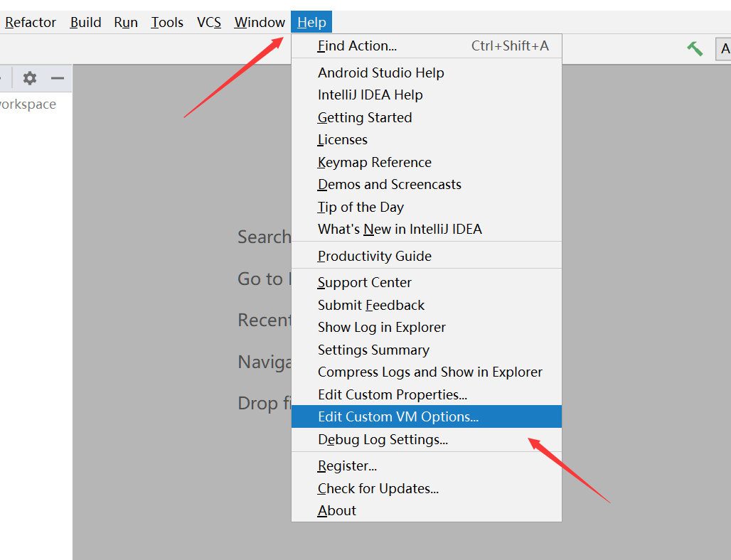Choose Find Action from Help menu
The image size is (731, 560).
click(x=357, y=46)
